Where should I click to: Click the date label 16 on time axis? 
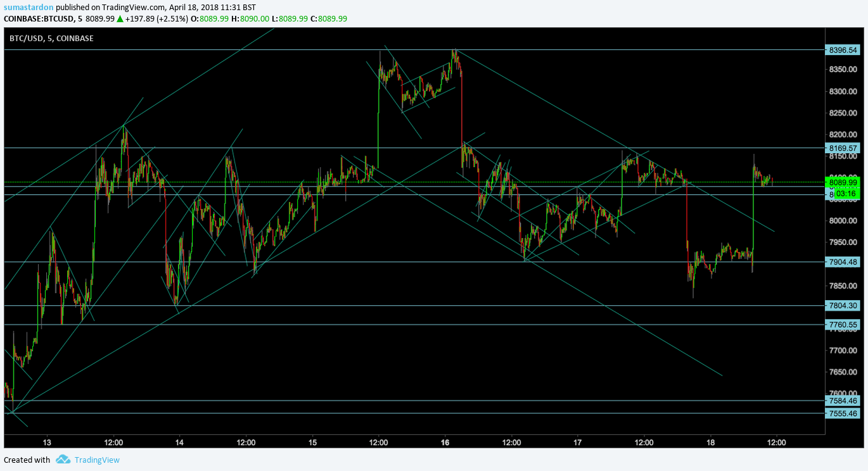445,442
